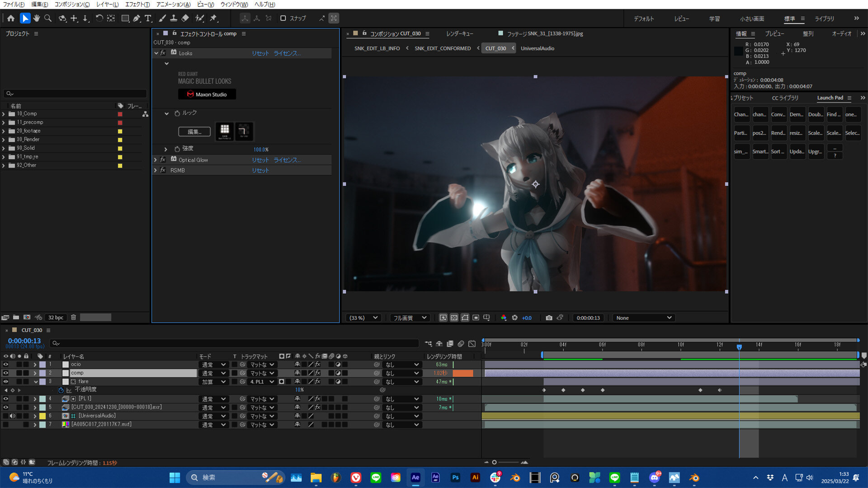This screenshot has width=868, height=488.
Task: Select the Brush tool
Action: tap(162, 19)
